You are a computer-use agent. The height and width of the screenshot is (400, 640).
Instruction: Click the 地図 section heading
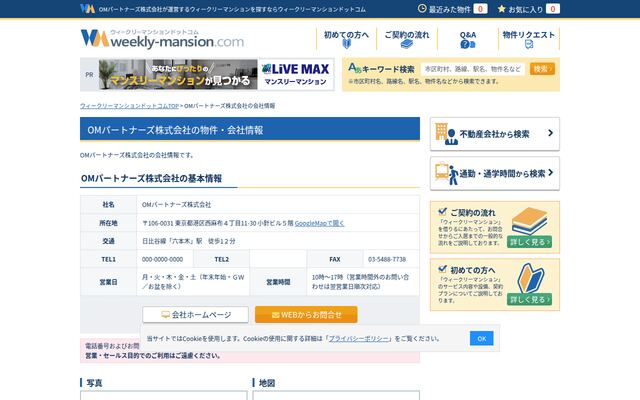pos(267,383)
